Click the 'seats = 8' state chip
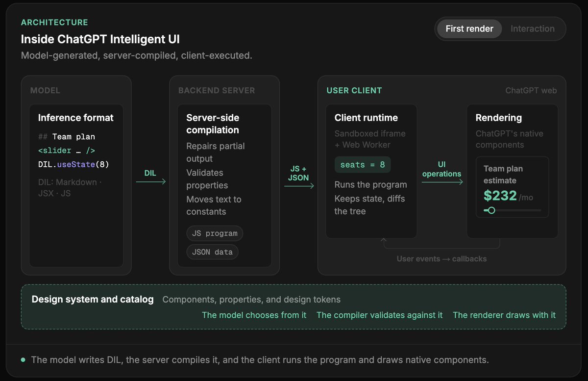Screen dimensions: 588x381 point(363,165)
